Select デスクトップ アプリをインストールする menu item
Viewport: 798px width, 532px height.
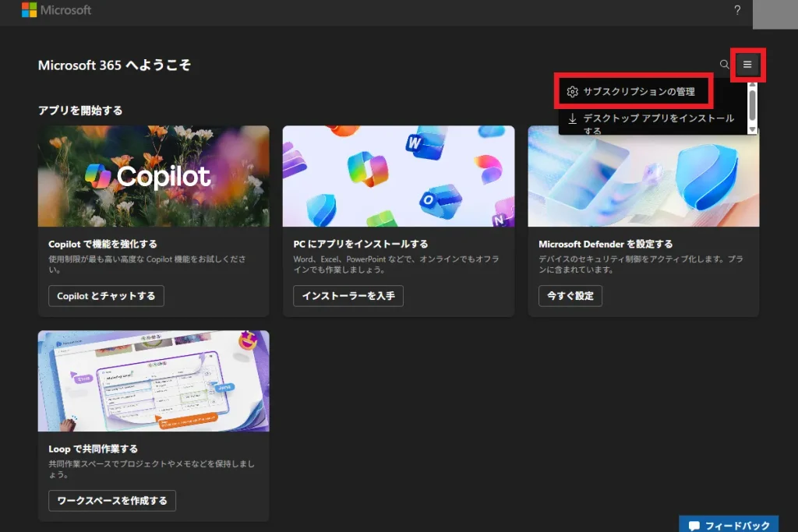(653, 122)
